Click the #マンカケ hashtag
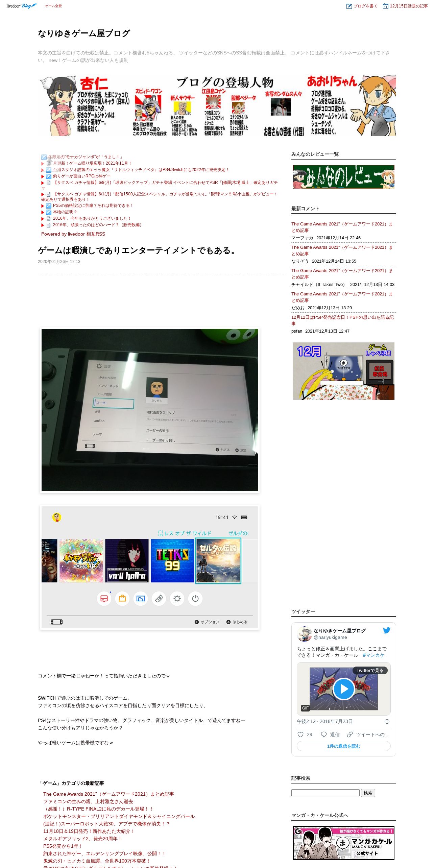Screen dimensions: 434x868 (373, 655)
